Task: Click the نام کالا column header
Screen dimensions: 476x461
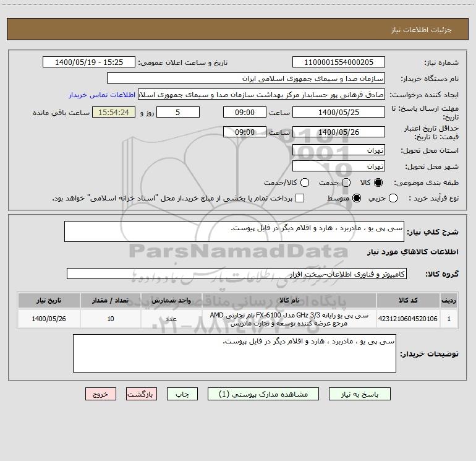Action: [289, 300]
